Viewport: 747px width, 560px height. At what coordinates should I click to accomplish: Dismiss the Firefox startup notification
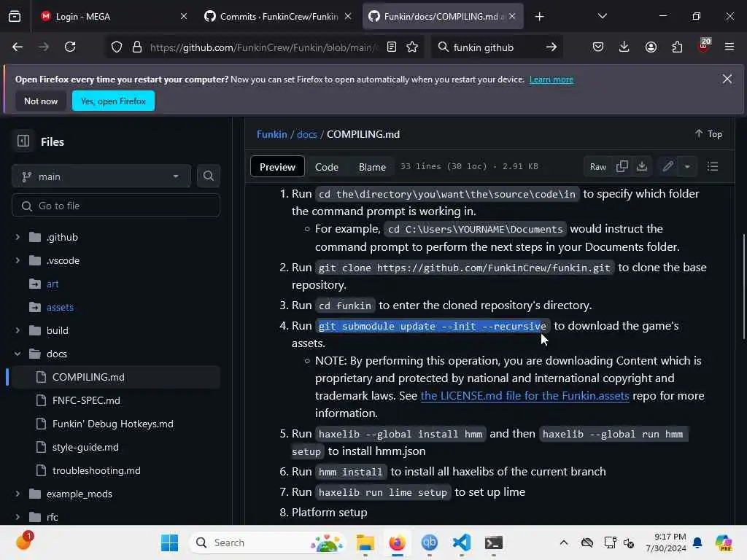(727, 79)
